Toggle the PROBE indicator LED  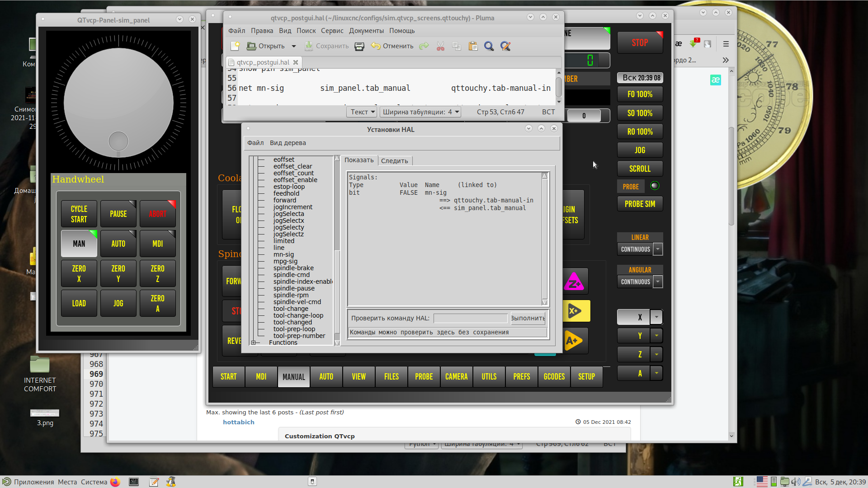coord(655,186)
